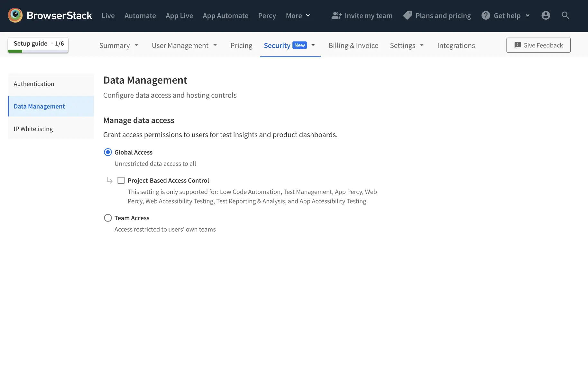The width and height of the screenshot is (588, 371).
Task: Switch to the Integrations tab
Action: pyautogui.click(x=456, y=45)
